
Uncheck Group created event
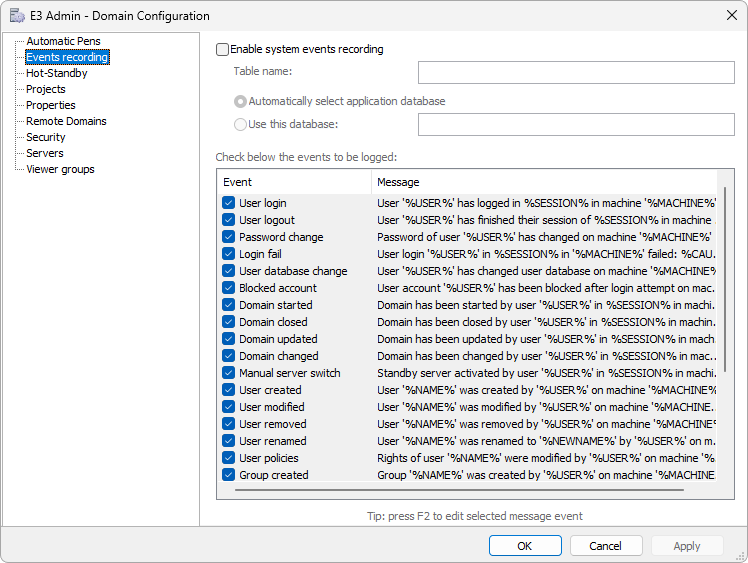pos(229,475)
